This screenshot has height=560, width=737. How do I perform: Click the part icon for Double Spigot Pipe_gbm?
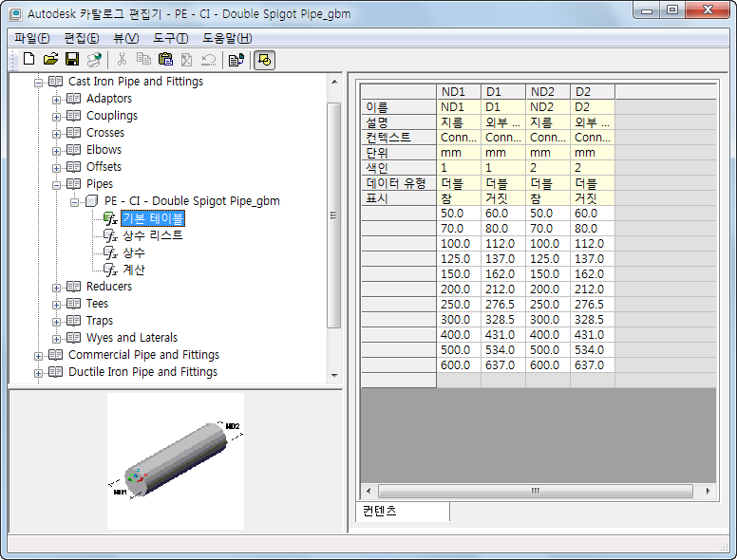click(92, 201)
